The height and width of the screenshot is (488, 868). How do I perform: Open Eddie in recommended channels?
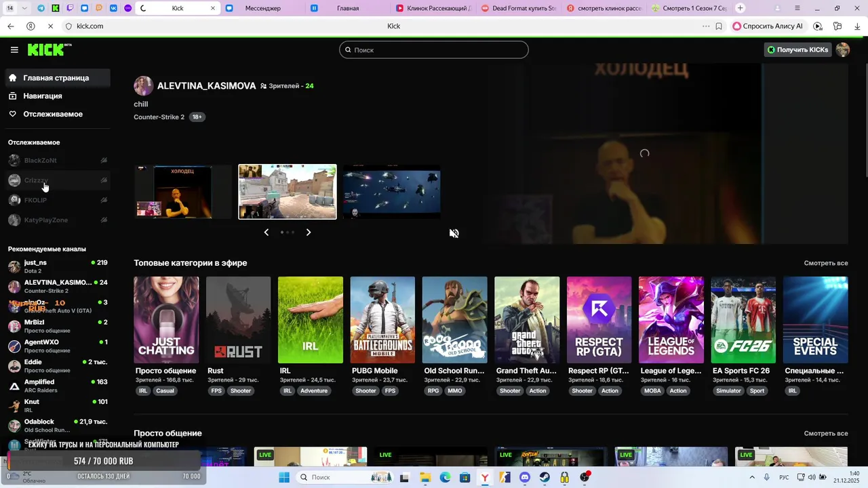58,366
